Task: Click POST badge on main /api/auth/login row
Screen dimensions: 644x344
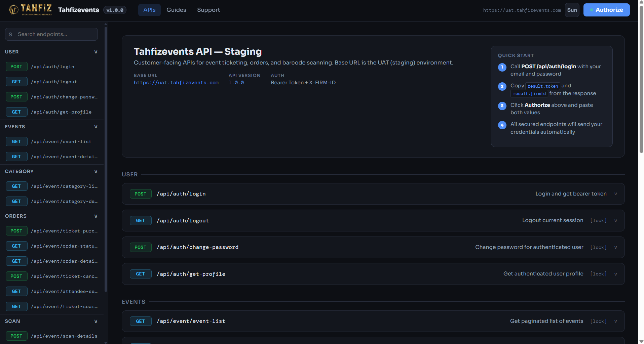Action: coord(141,194)
